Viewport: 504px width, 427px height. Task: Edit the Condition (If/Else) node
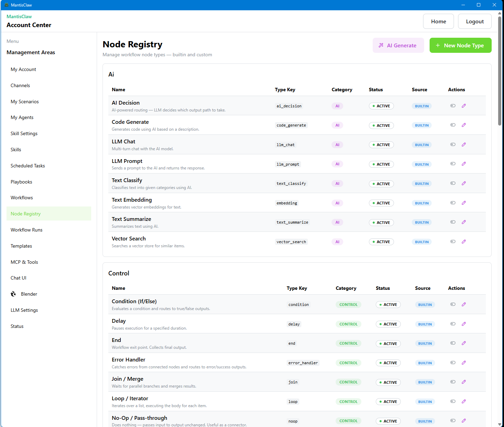(464, 304)
